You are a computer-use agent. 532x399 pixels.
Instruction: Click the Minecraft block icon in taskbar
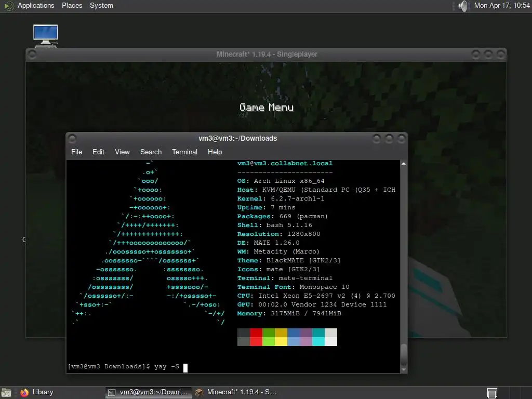(x=199, y=393)
